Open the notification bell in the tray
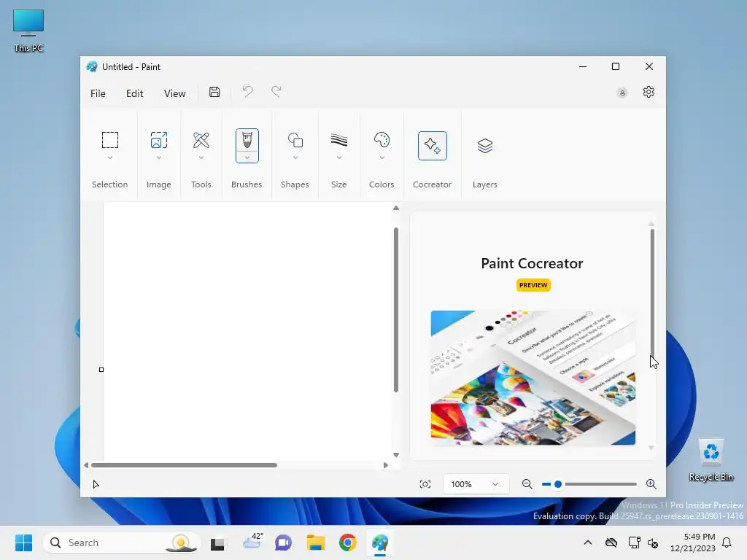 [727, 542]
